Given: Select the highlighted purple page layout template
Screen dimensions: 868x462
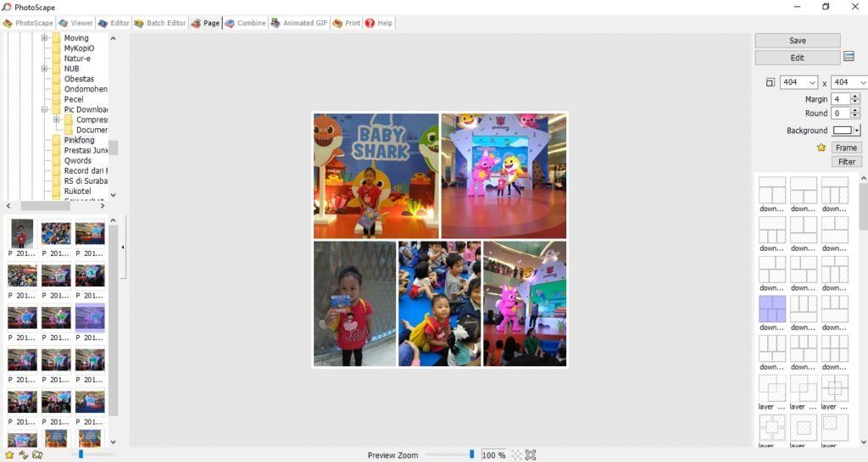Looking at the screenshot, I should [771, 309].
